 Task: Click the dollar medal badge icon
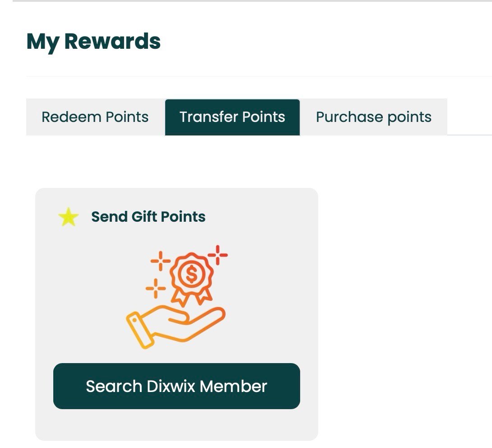click(x=191, y=275)
